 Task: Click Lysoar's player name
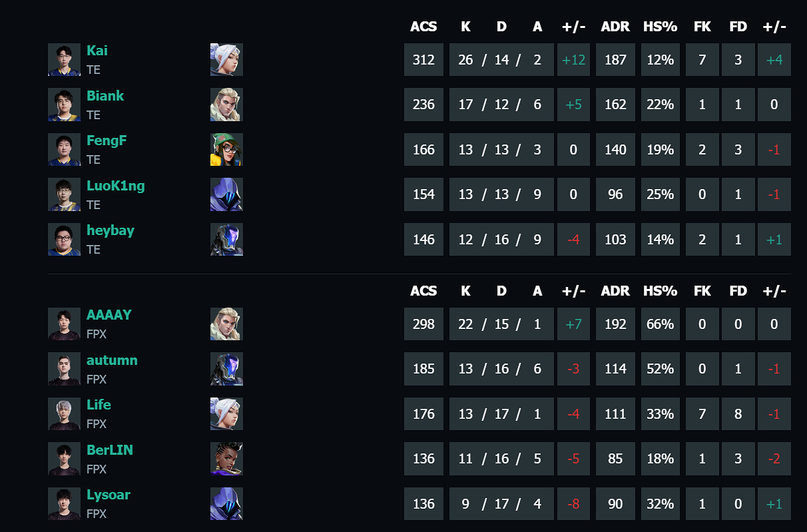tap(109, 495)
